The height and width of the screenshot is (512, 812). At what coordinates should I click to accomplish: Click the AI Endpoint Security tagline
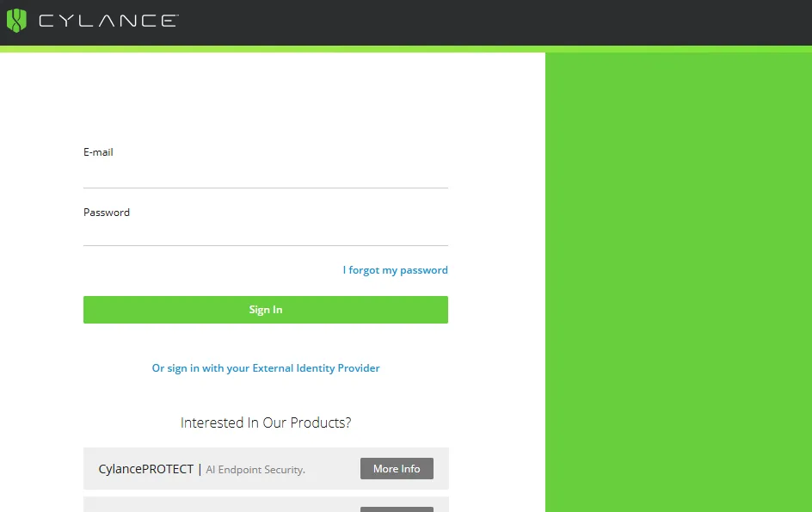click(255, 470)
